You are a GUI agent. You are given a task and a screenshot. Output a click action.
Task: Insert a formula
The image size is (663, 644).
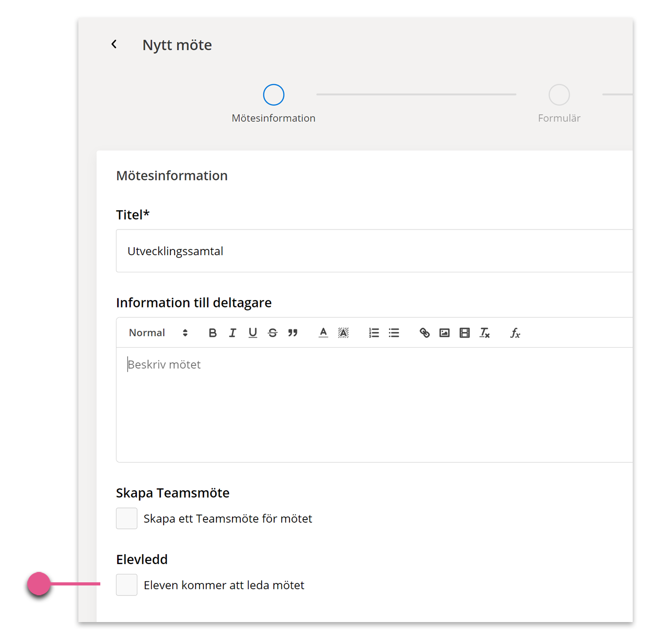point(515,333)
